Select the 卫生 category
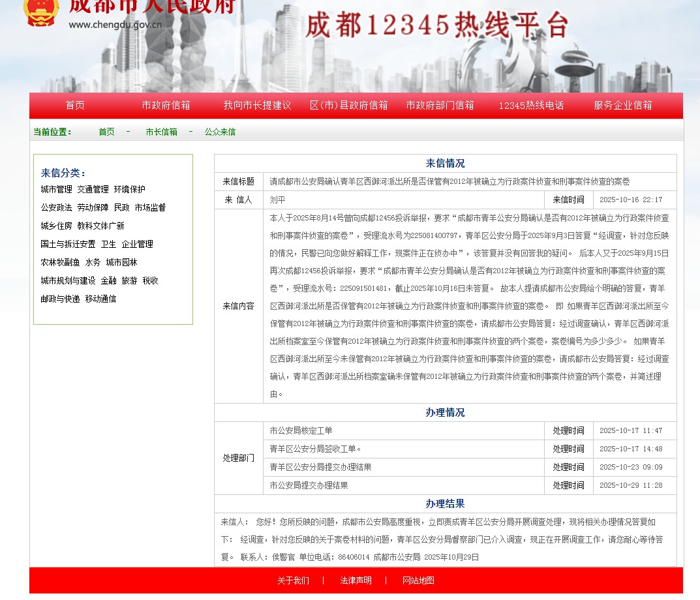The width and height of the screenshot is (700, 600). [x=108, y=244]
